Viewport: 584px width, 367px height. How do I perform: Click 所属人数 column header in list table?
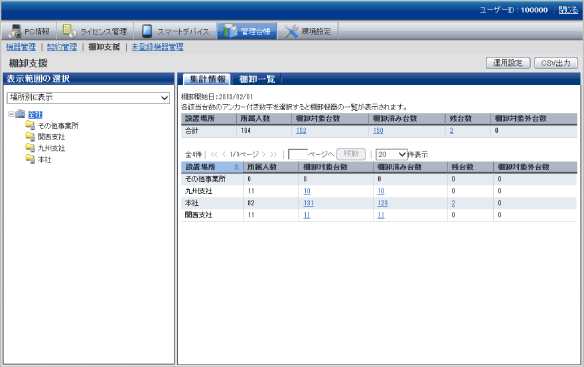[270, 167]
